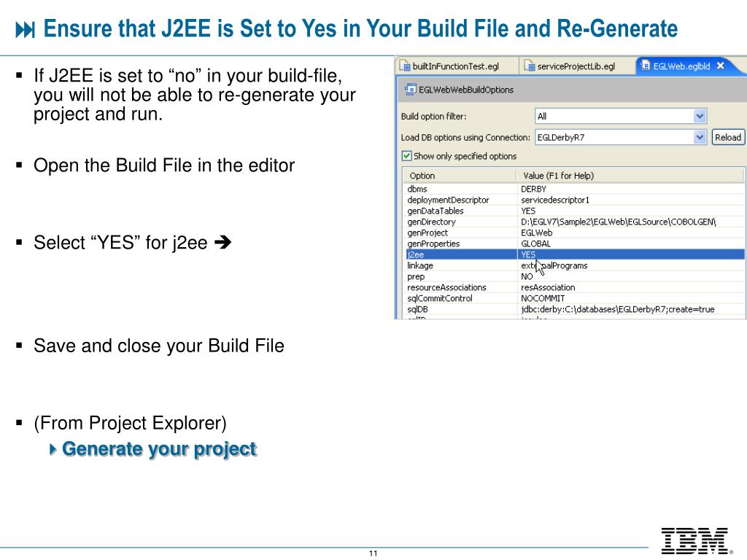
Task: Switch to the serviceProjectLib.egl tab
Action: [x=576, y=66]
